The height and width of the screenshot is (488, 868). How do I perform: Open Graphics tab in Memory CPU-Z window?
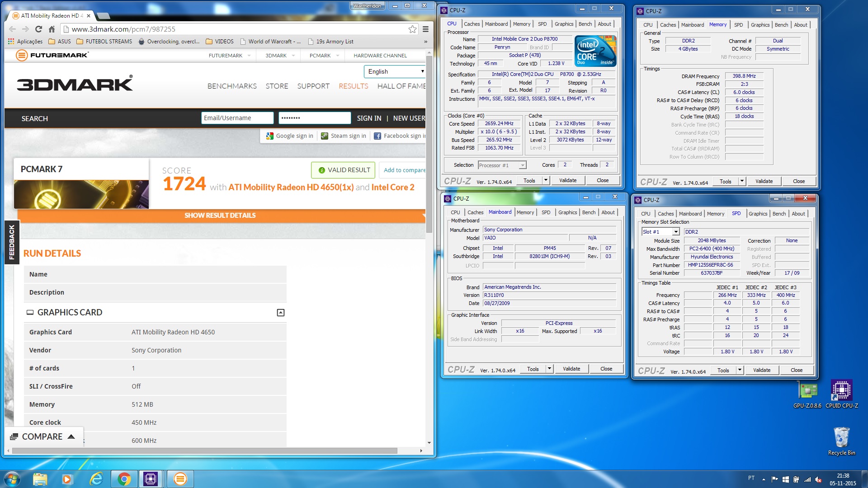pos(760,25)
